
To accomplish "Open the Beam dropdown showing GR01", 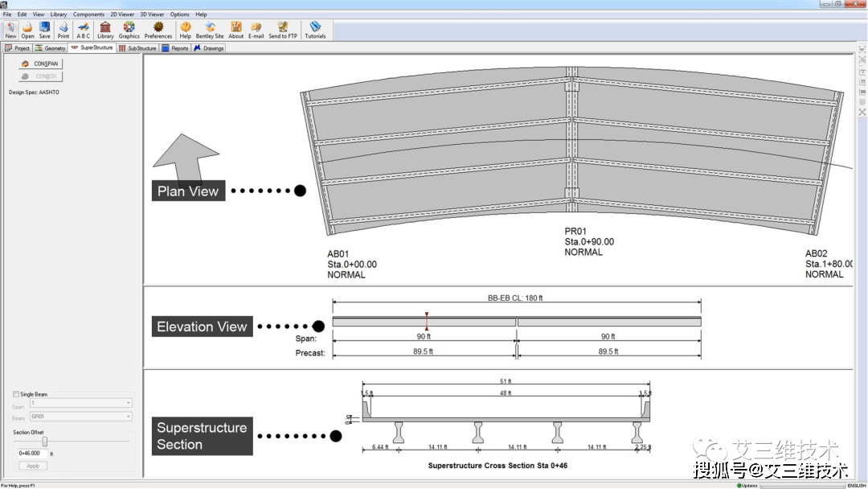I will (81, 417).
